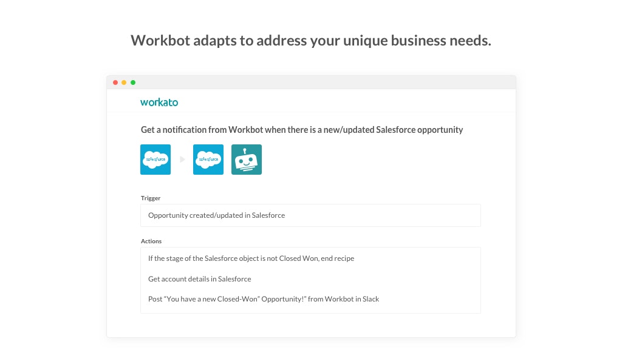Expand the Actions list panel
Image resolution: width=622 pixels, height=364 pixels.
click(x=310, y=280)
